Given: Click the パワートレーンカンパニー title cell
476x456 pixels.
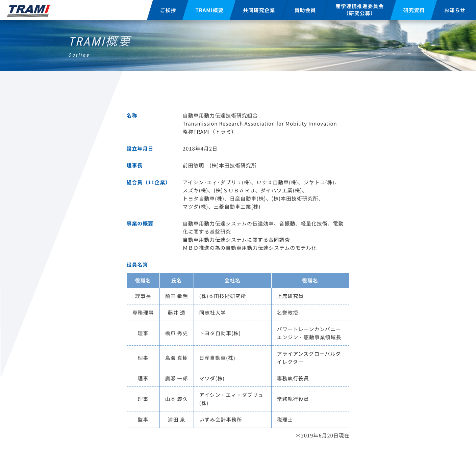Looking at the screenshot, I should click(x=310, y=333).
